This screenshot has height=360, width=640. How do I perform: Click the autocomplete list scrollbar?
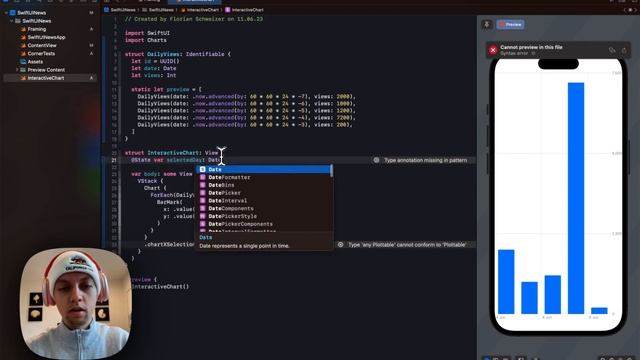click(331, 171)
